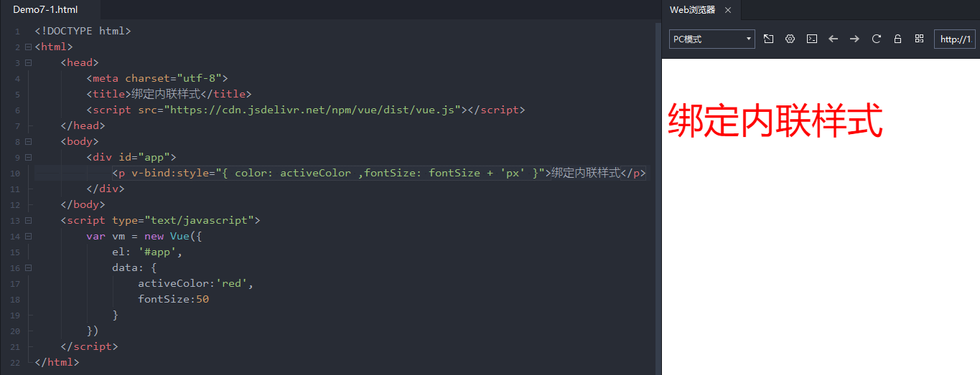The width and height of the screenshot is (980, 375).
Task: Collapse the new Vue fold on line 14
Action: (x=28, y=236)
